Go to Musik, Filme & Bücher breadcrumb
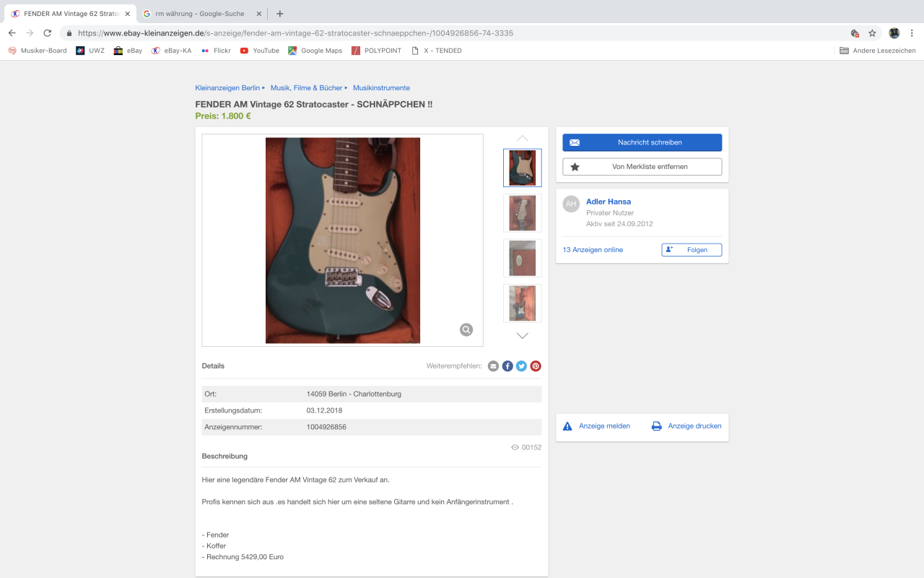924x578 pixels. [x=306, y=88]
